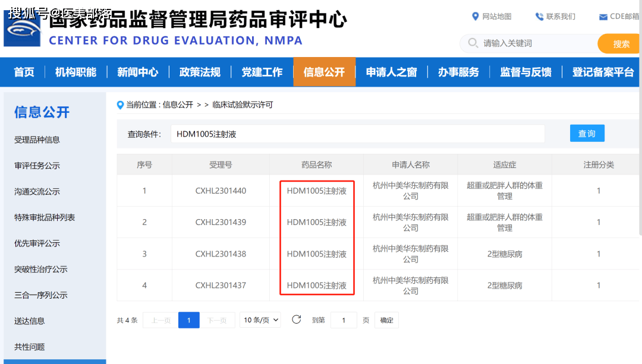
Task: Click the magnifier icon in search box
Action: tap(473, 43)
